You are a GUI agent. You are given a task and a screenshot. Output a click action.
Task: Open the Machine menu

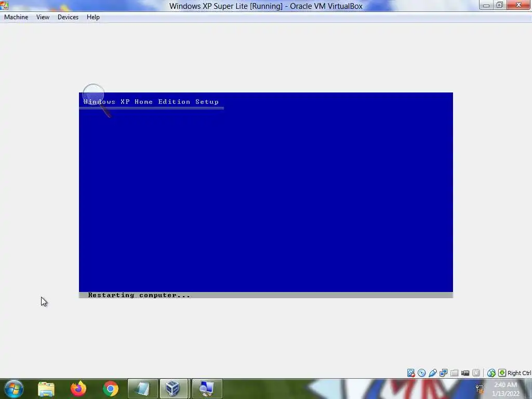(16, 17)
